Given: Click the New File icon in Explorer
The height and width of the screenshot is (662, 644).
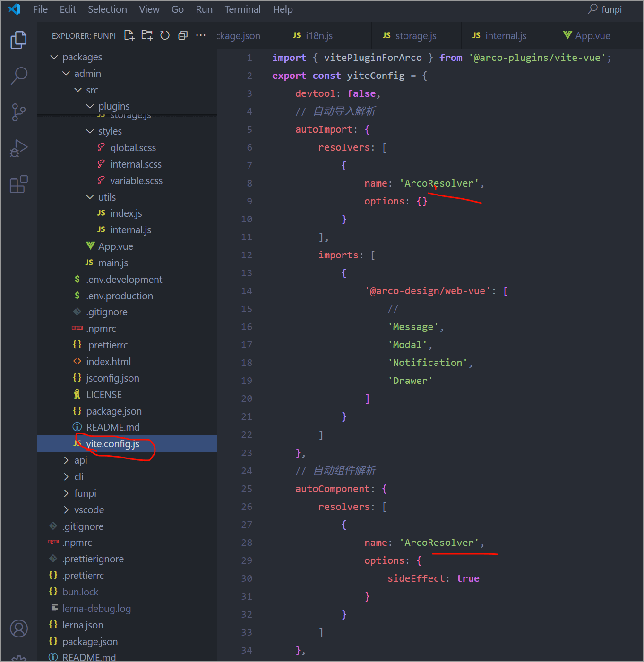Looking at the screenshot, I should click(x=129, y=35).
